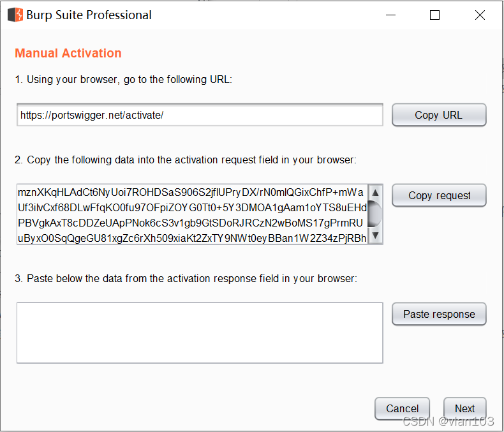Click the request box scroll up arrow
504x432 pixels.
pyautogui.click(x=375, y=192)
